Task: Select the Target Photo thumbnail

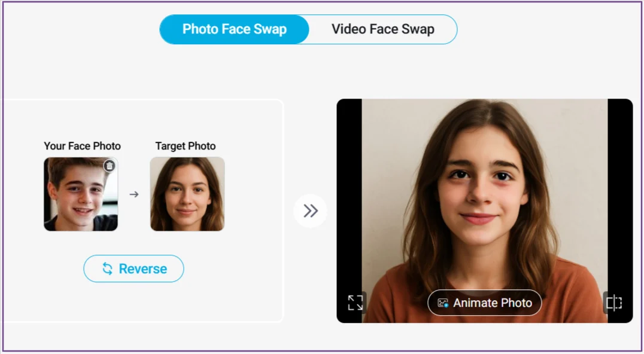Action: pyautogui.click(x=187, y=194)
